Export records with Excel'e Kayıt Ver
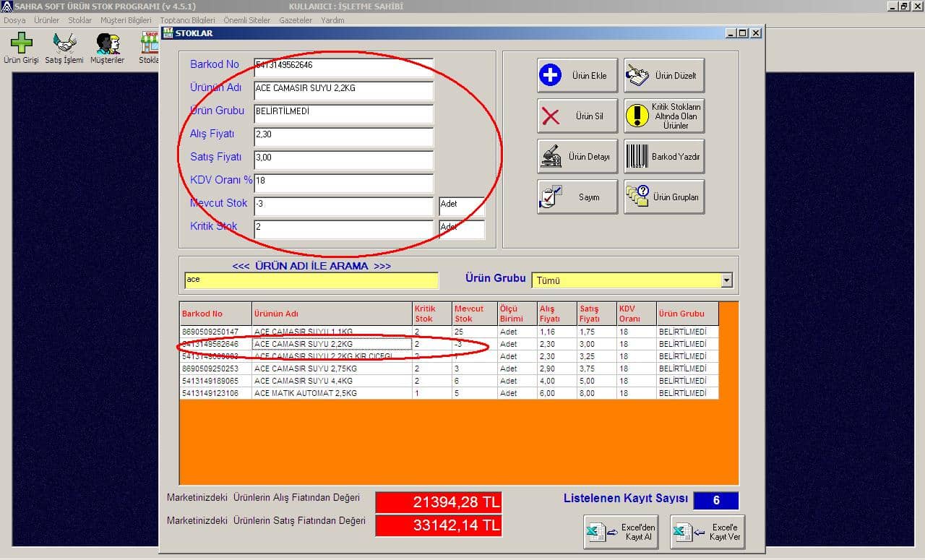Image resolution: width=925 pixels, height=560 pixels. tap(707, 532)
